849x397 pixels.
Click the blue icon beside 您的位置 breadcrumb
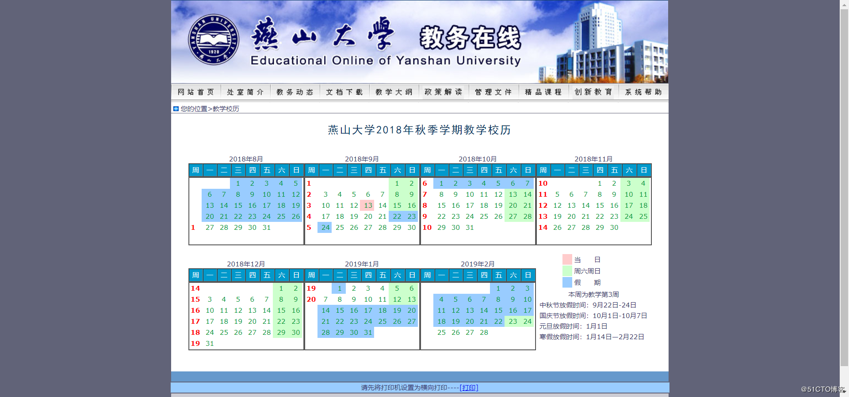(176, 109)
